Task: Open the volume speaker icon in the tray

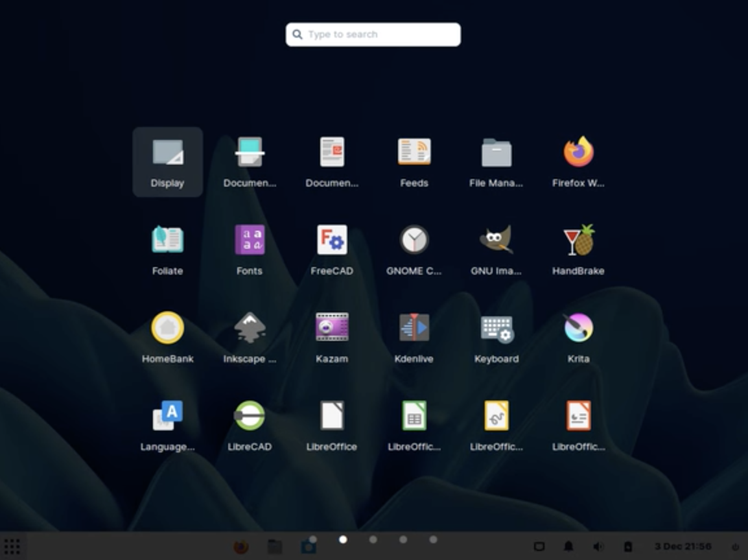Action: [x=598, y=546]
